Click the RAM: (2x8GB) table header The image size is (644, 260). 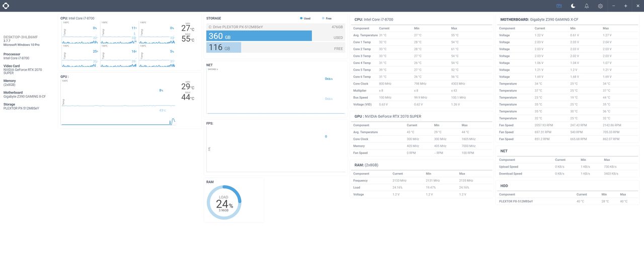tap(366, 164)
